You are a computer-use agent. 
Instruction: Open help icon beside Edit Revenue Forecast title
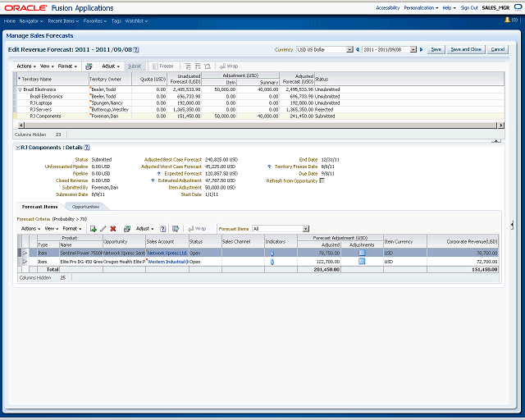136,49
